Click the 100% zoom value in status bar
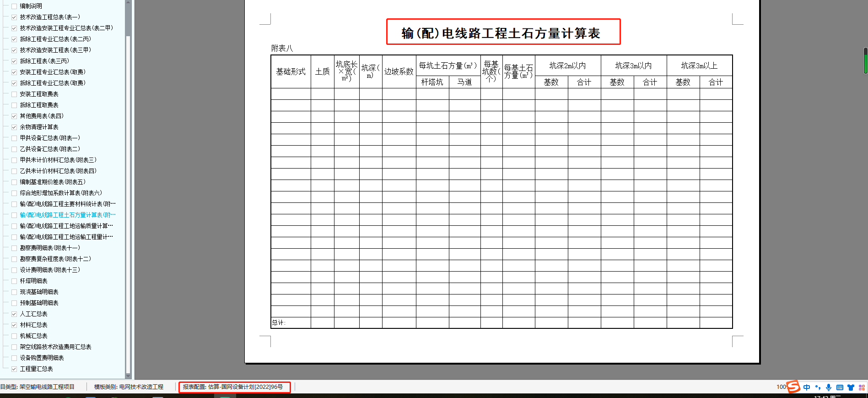Screen dimensions: 868x398 781,387
